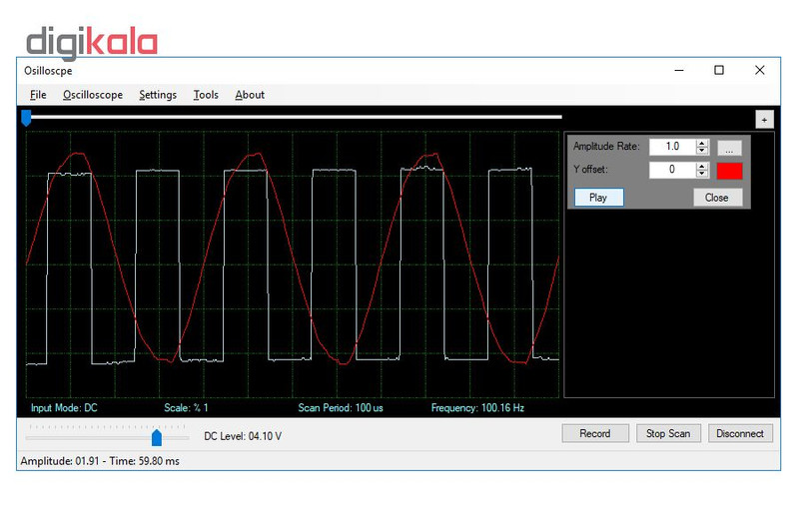Click the Stop Scan button
This screenshot has width=799, height=532.
click(668, 433)
